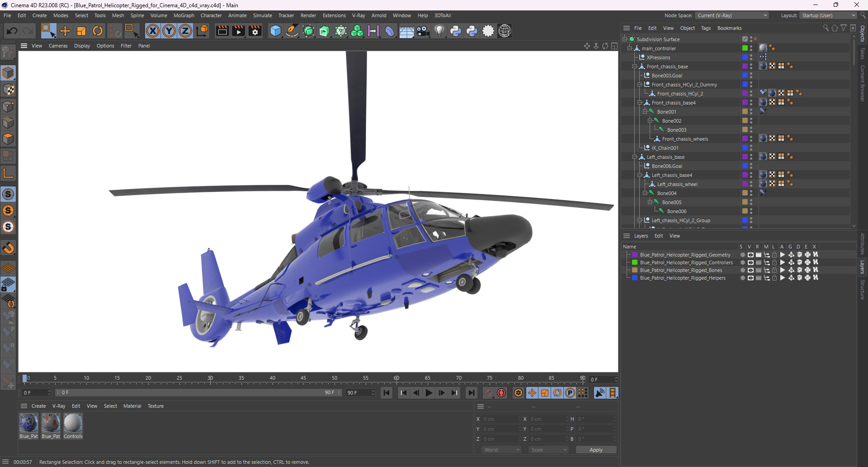
Task: Select the Move tool icon
Action: (x=65, y=31)
